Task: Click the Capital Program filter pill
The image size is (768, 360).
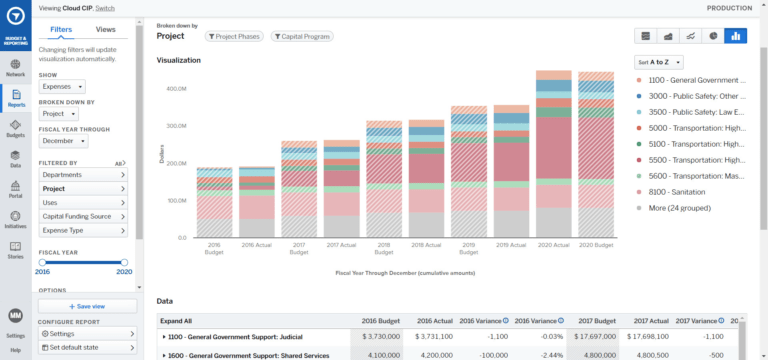Action: [x=302, y=36]
